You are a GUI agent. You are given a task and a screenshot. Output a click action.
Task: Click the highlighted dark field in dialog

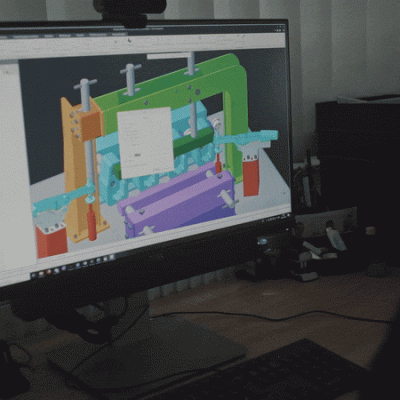pyautogui.click(x=137, y=155)
